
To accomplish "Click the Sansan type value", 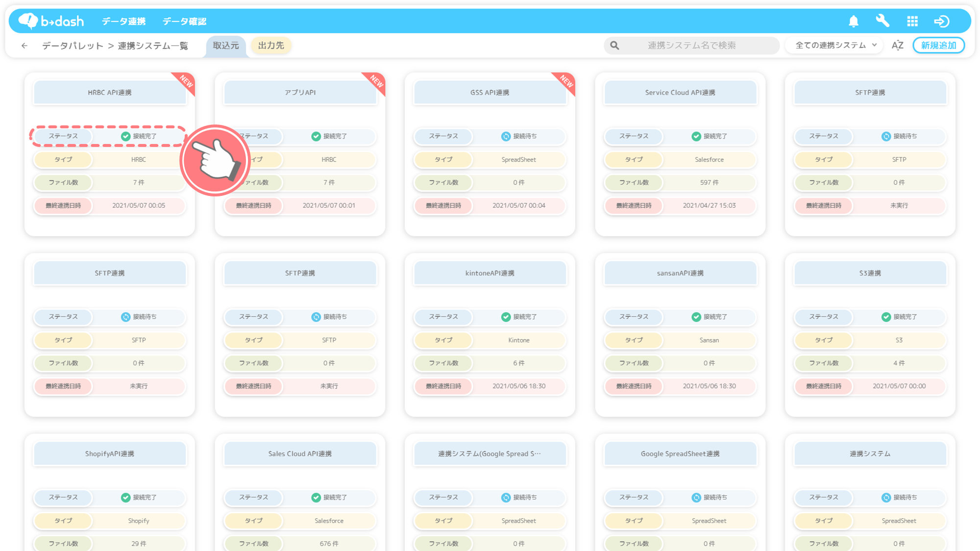I will pos(709,340).
